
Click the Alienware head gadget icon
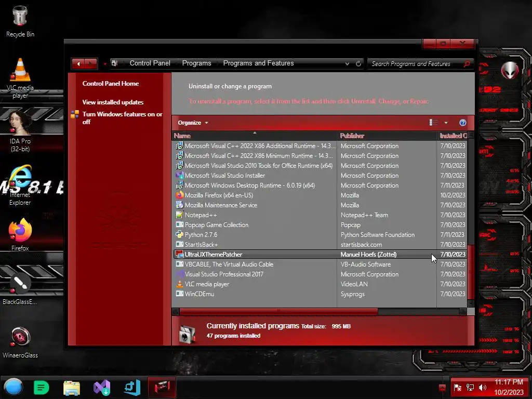510,70
